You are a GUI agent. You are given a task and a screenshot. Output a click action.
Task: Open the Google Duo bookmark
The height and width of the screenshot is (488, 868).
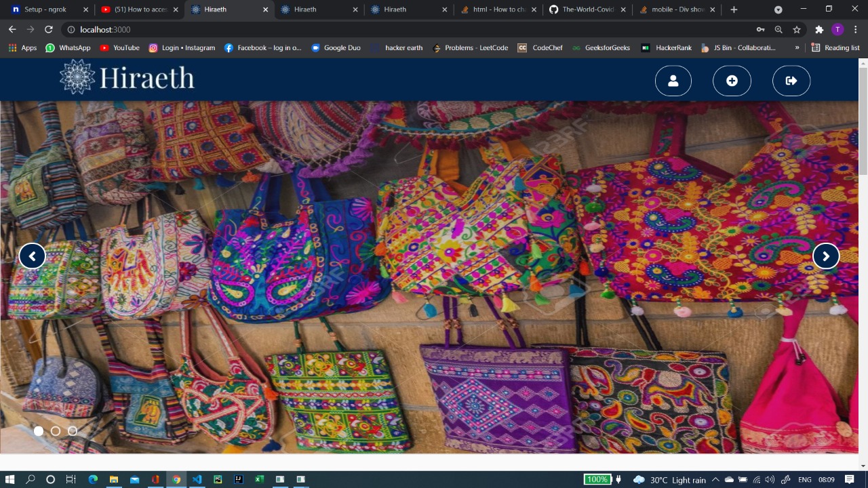click(x=336, y=48)
